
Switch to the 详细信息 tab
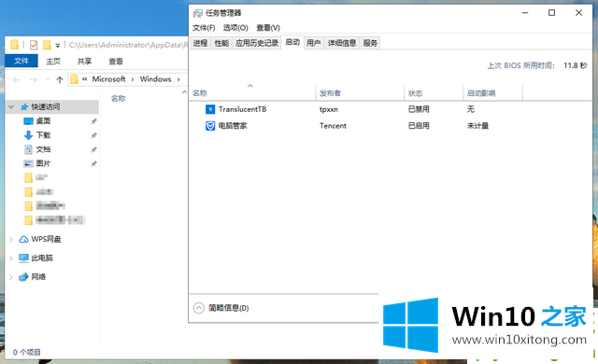point(342,43)
